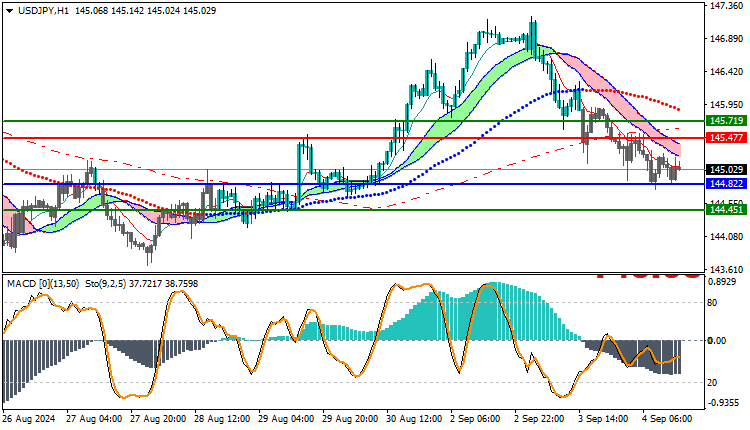Click the 20 stochastic level label

(x=712, y=383)
